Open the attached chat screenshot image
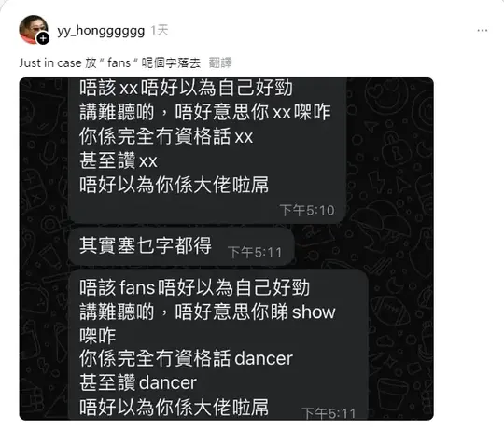This screenshot has height=430, width=504. (x=226, y=249)
